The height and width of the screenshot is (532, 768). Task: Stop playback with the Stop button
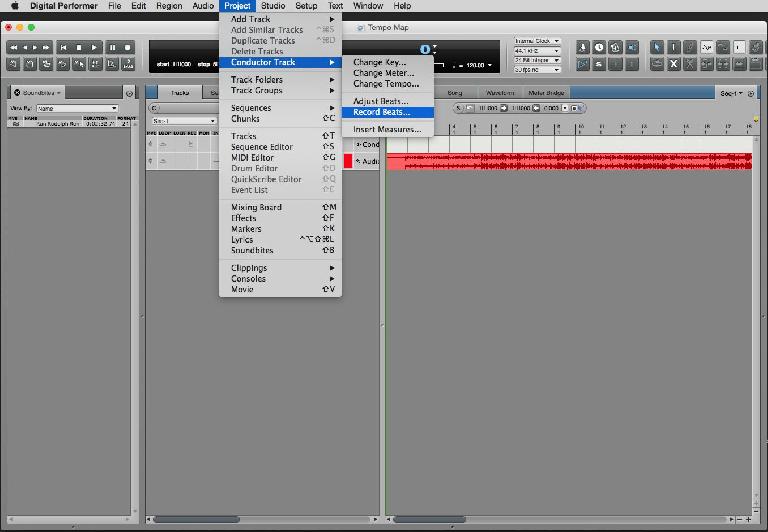coord(78,48)
